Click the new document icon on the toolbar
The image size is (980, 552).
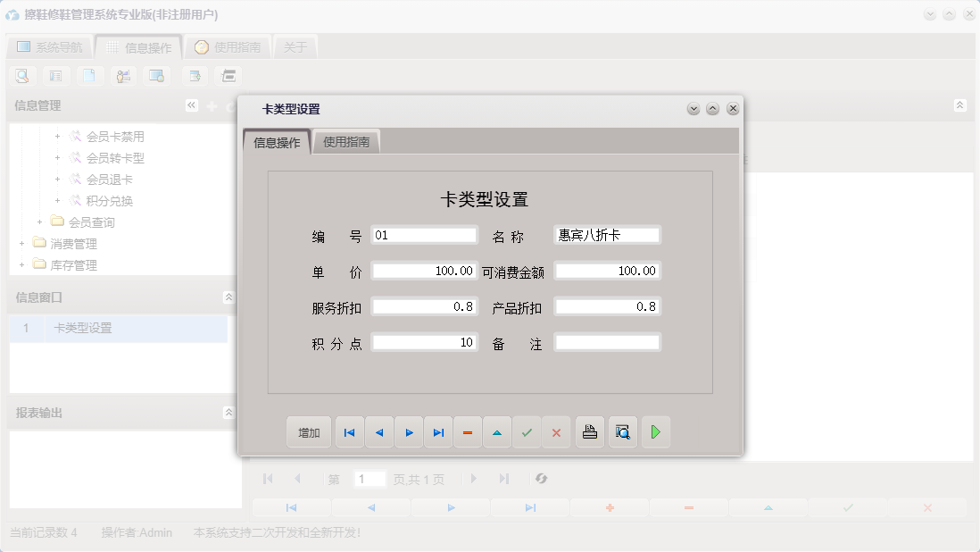[90, 75]
